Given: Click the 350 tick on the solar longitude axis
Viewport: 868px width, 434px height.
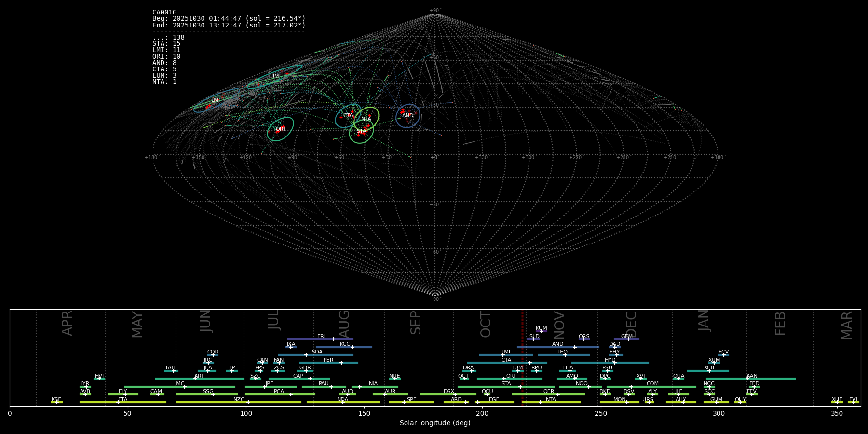Looking at the screenshot, I should click(x=837, y=413).
